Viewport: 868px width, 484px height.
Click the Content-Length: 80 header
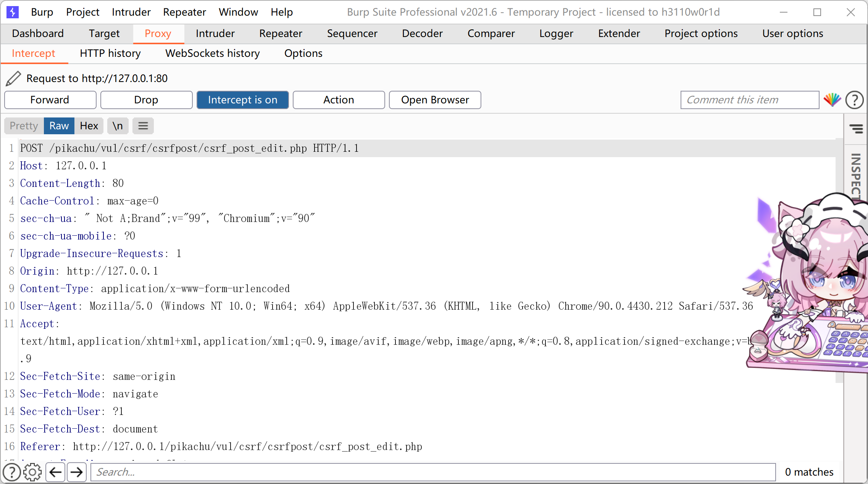(x=72, y=183)
